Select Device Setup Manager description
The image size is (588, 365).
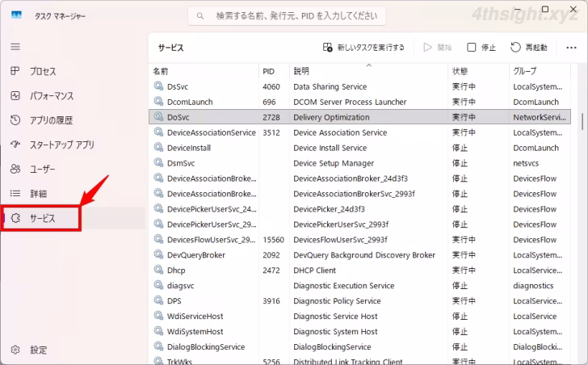[x=334, y=163]
